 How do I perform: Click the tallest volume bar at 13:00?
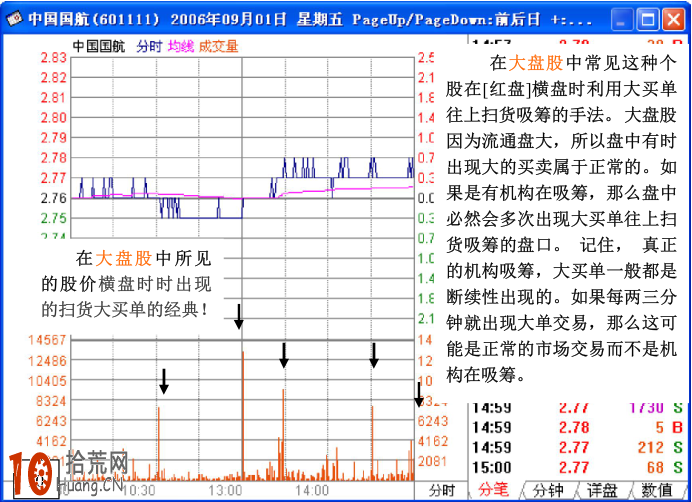coord(243,415)
